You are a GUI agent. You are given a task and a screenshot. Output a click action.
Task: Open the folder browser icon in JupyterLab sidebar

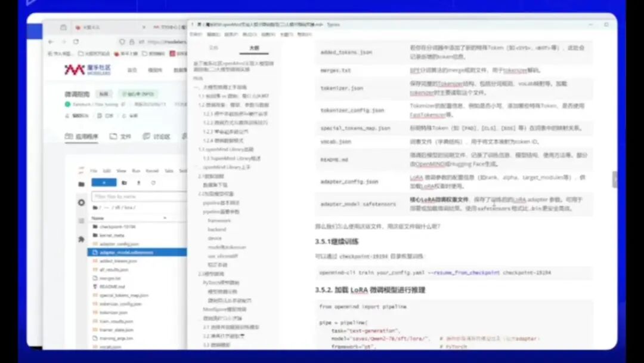81,184
